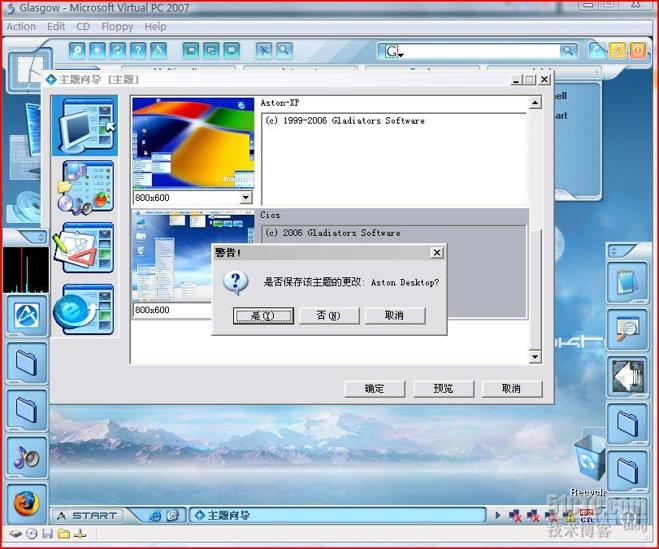Open the Floppy menu
The image size is (659, 549).
pos(117,26)
